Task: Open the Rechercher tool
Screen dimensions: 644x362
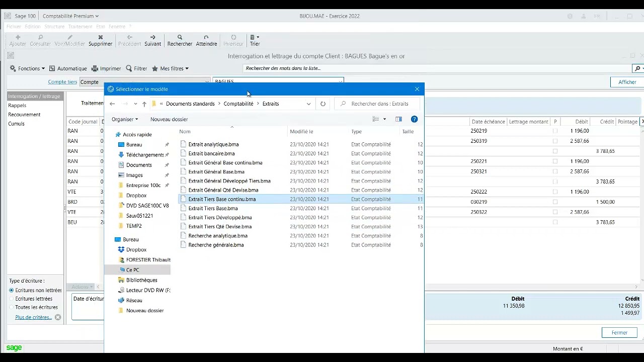Action: coord(180,40)
